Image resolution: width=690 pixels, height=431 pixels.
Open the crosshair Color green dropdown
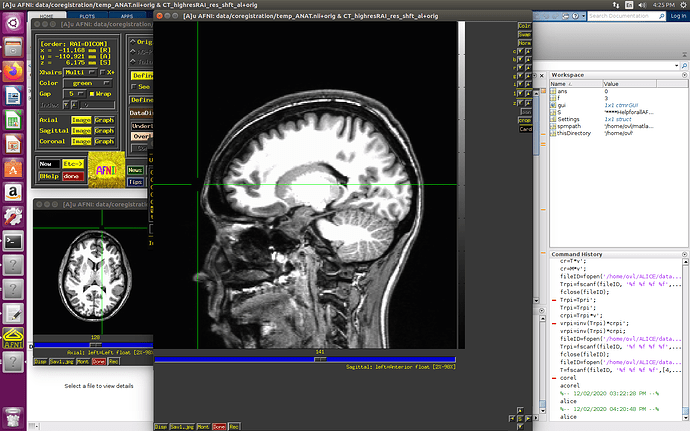[x=88, y=83]
